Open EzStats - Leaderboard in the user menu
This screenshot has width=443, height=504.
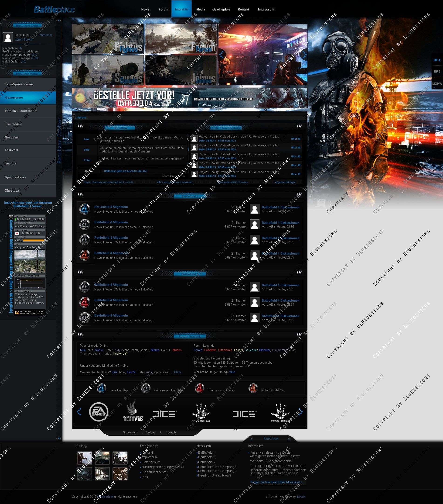[28, 111]
